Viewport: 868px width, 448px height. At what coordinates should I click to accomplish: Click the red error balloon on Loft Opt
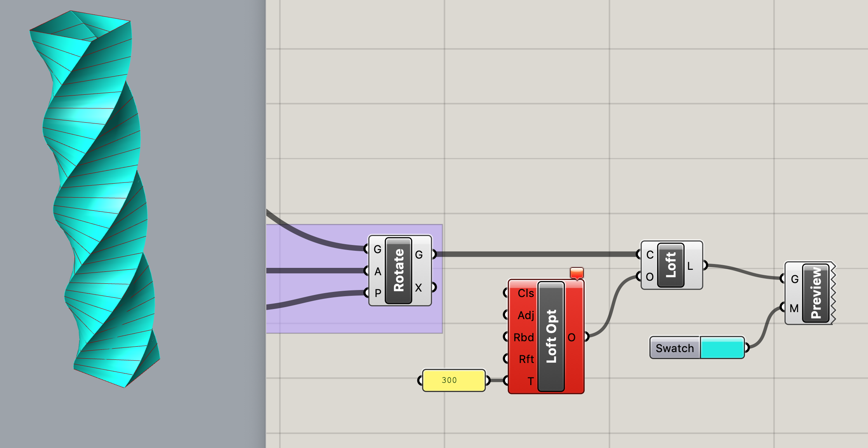pyautogui.click(x=576, y=273)
